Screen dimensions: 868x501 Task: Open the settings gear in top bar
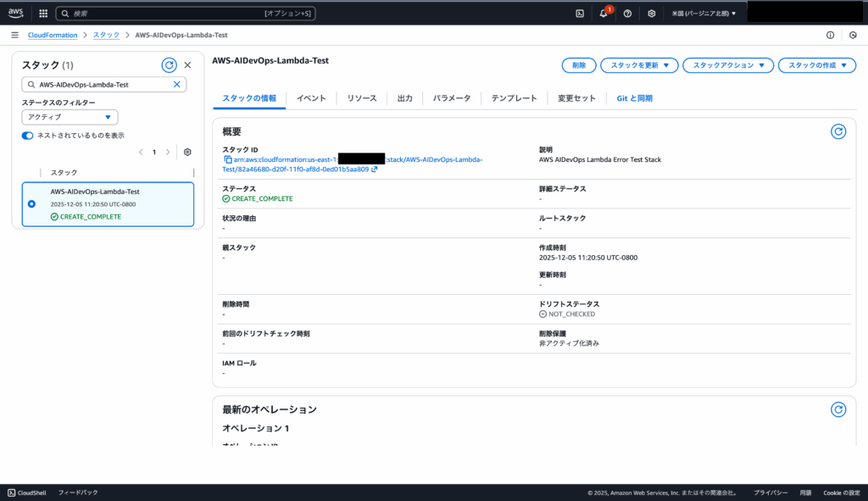click(651, 14)
